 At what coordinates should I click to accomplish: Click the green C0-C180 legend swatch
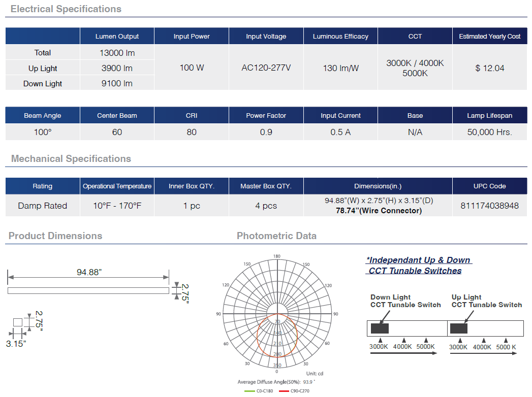pyautogui.click(x=251, y=391)
